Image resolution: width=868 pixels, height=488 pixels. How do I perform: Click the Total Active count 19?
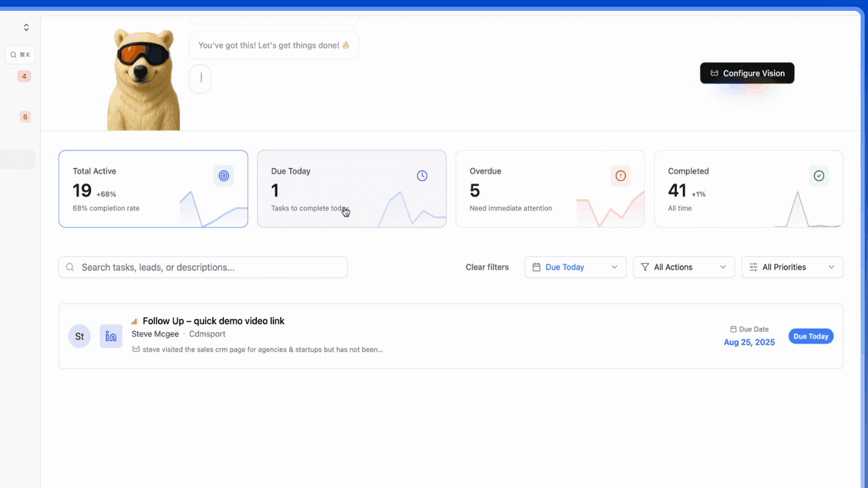tap(82, 191)
